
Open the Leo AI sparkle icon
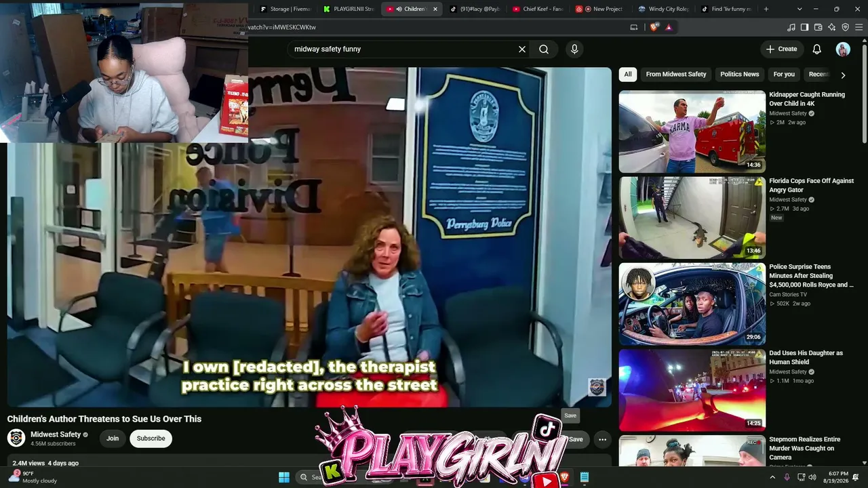click(x=831, y=27)
